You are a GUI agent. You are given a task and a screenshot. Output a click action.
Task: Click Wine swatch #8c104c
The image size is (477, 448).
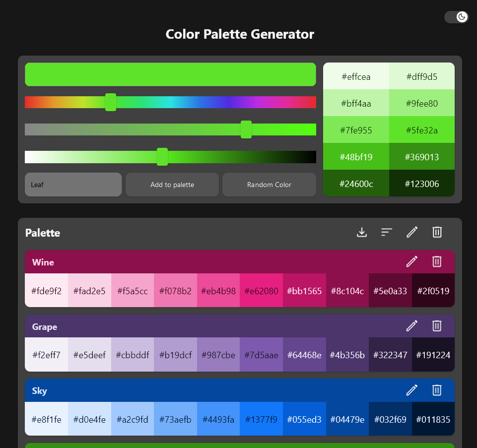[347, 290]
